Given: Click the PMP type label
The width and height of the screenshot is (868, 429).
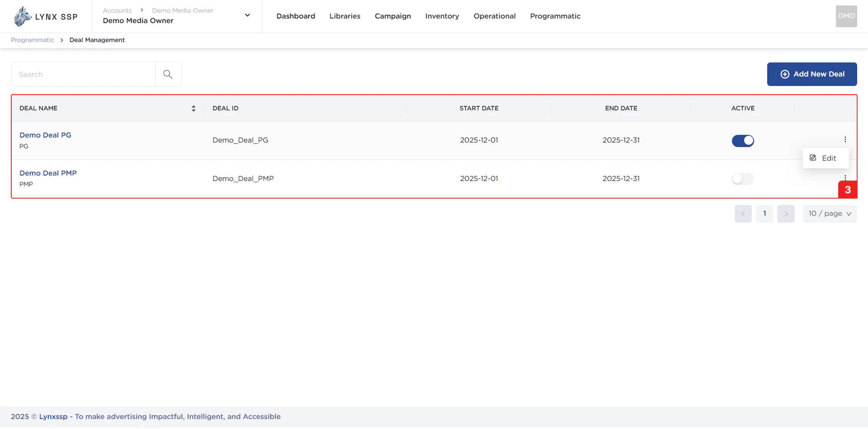Looking at the screenshot, I should (x=26, y=184).
